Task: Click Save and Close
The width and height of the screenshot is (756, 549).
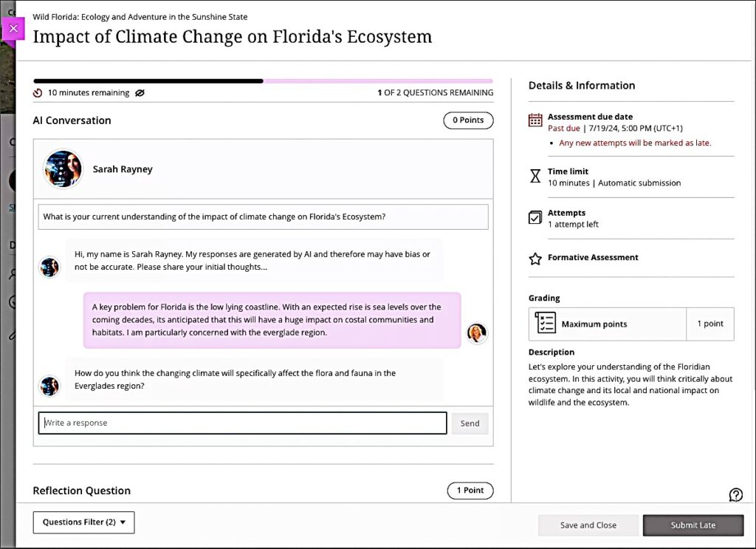Action: (588, 525)
